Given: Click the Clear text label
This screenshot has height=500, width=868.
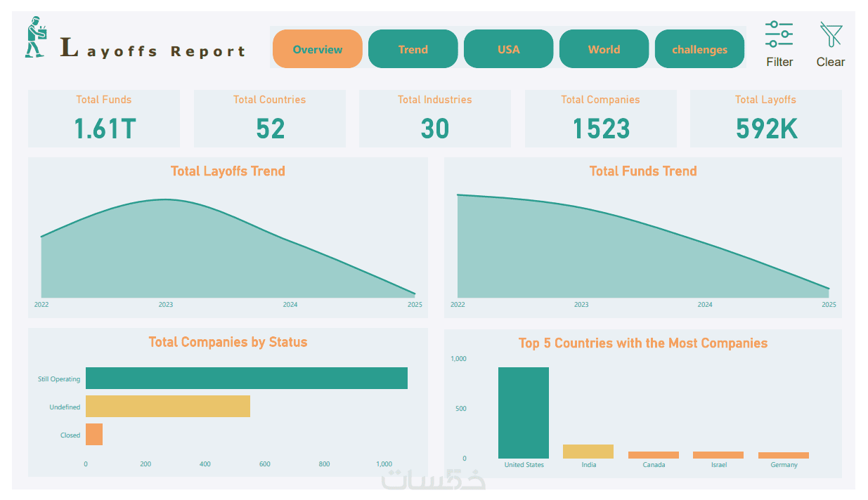Looking at the screenshot, I should pyautogui.click(x=831, y=62).
